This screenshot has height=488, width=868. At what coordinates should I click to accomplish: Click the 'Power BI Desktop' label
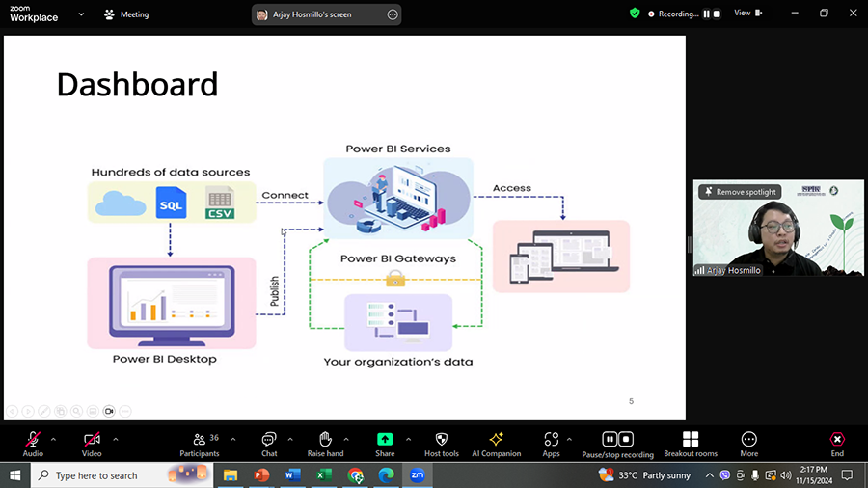click(x=164, y=359)
